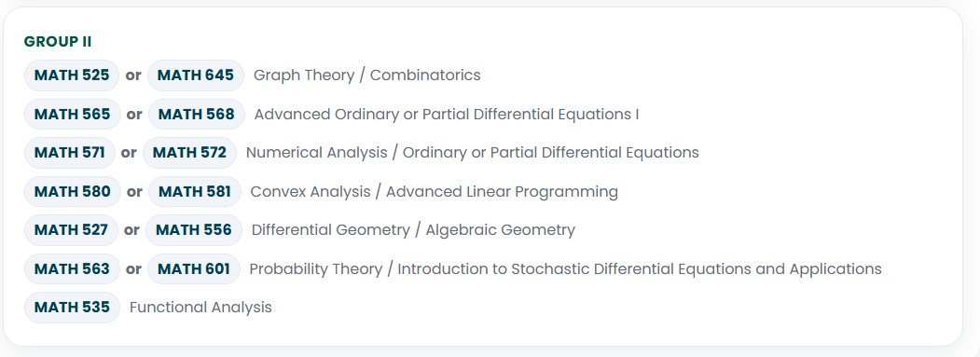Open the MATH 601 course pill

pos(194,268)
